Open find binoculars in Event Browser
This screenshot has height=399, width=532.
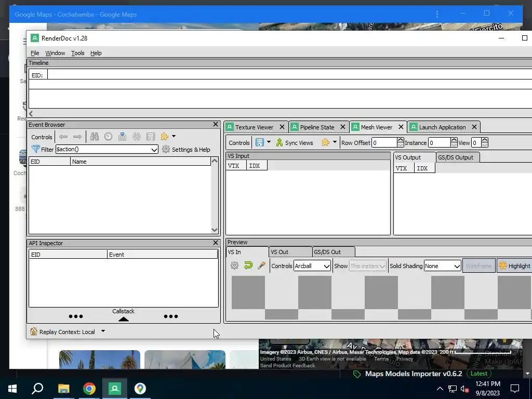point(95,137)
